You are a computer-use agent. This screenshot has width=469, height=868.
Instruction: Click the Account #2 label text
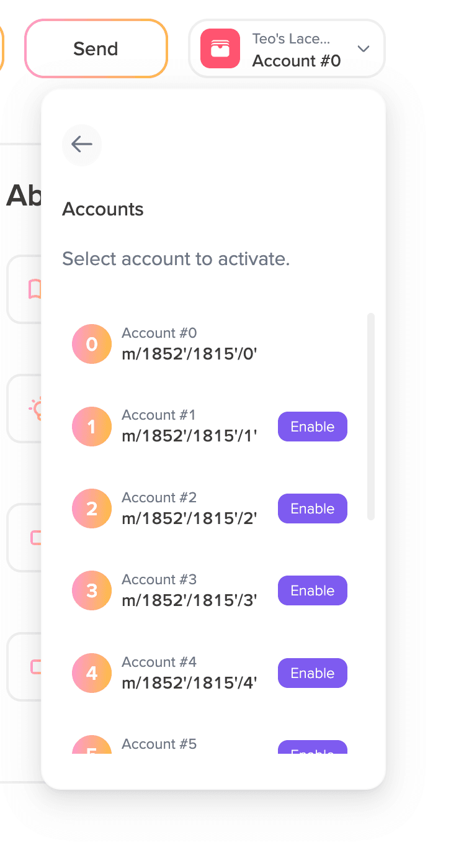[159, 497]
